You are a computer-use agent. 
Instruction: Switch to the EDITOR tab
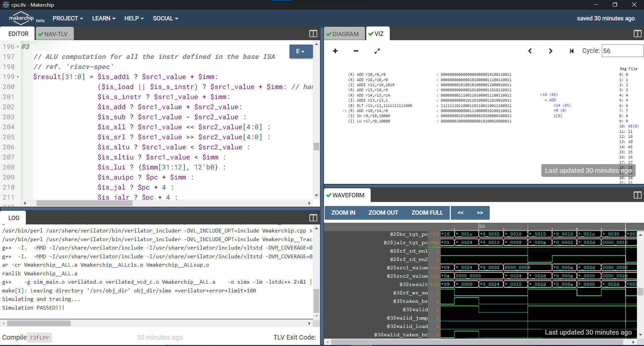coord(18,34)
